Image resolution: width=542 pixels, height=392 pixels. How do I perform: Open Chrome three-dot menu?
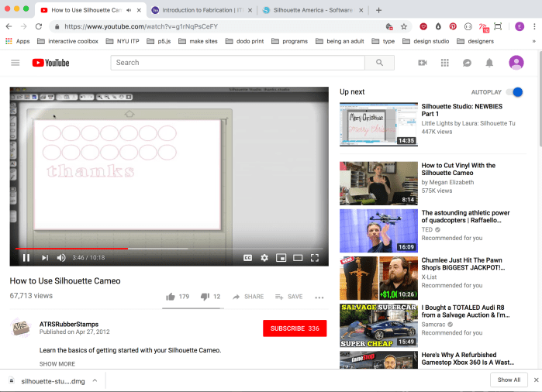pos(534,26)
